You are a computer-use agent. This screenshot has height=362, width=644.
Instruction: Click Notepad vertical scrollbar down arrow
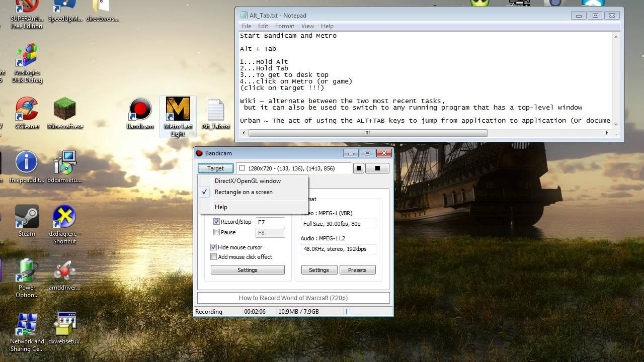point(616,125)
